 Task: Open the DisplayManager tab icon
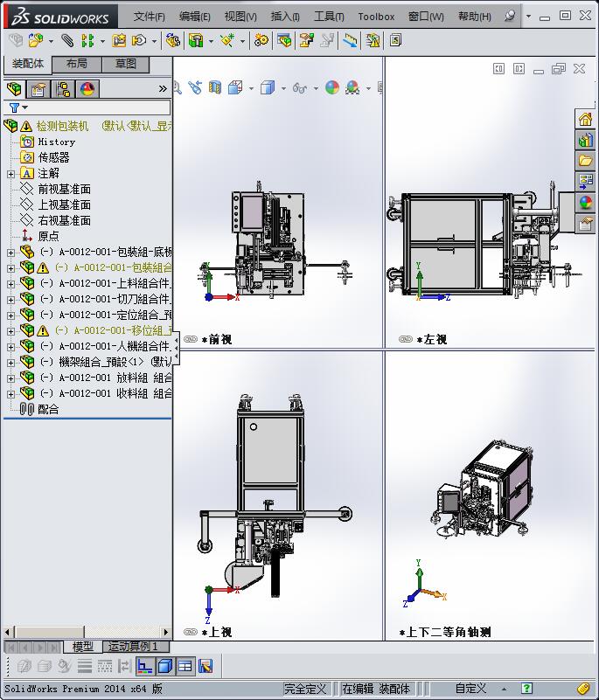click(x=87, y=89)
